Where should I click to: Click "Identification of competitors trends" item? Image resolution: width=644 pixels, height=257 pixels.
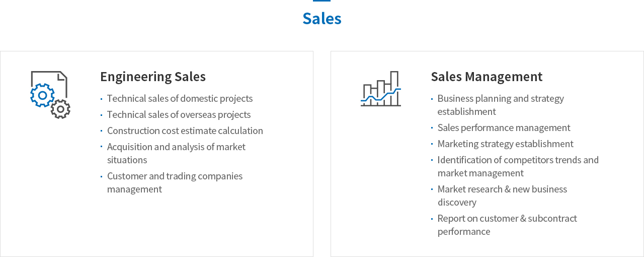tap(518, 160)
